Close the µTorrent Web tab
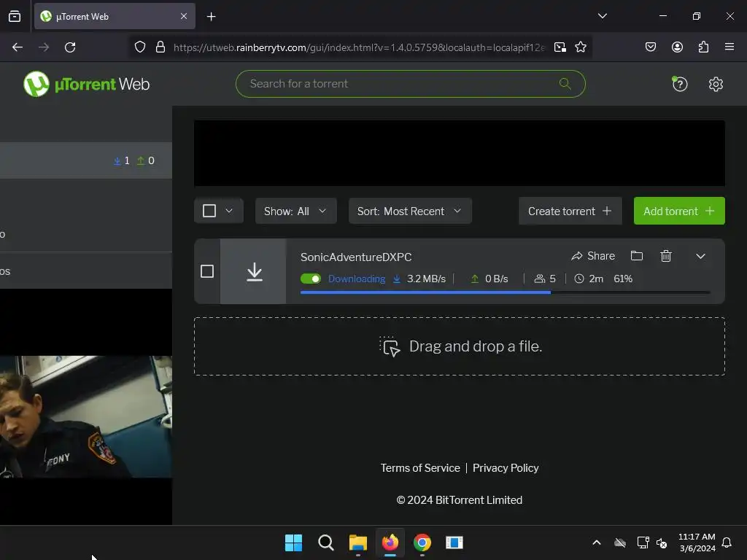The height and width of the screenshot is (560, 747). pyautogui.click(x=184, y=16)
